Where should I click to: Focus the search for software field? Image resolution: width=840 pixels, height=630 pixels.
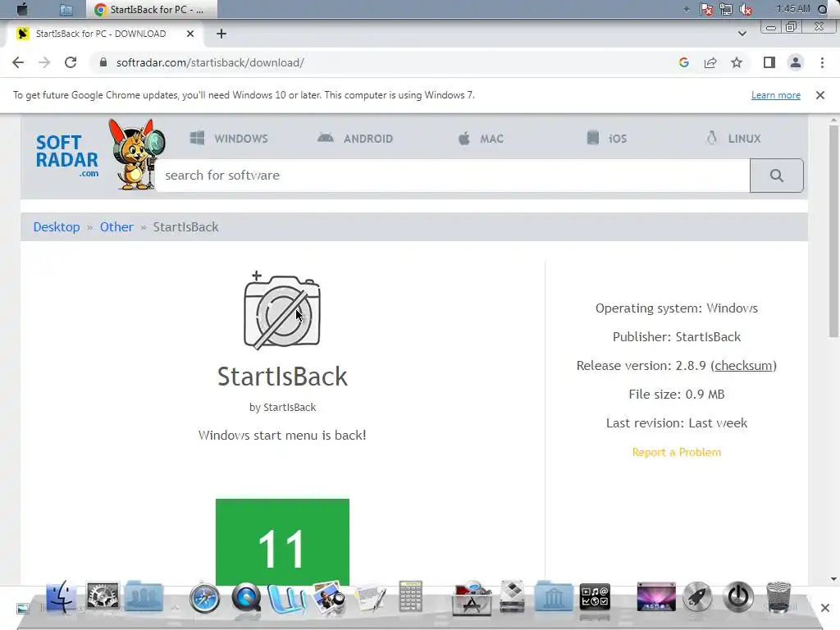(x=452, y=176)
